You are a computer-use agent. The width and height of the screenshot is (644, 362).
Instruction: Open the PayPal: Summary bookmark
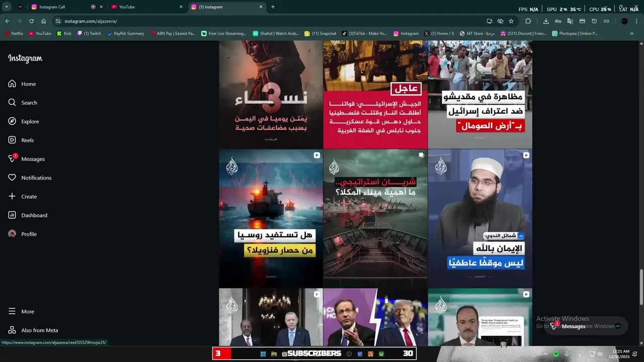click(126, 34)
